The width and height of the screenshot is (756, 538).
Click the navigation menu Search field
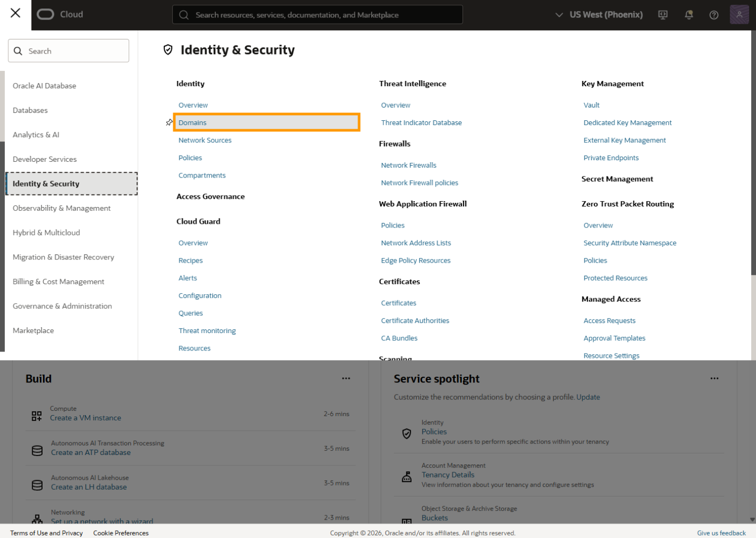(x=69, y=51)
